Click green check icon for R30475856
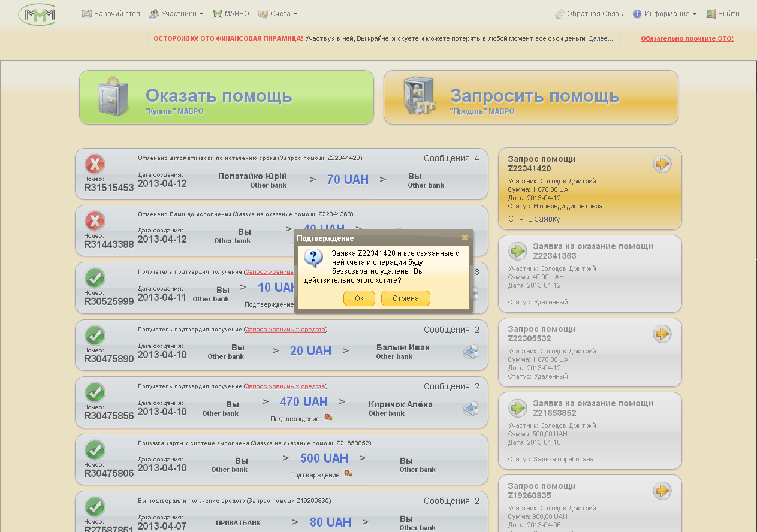This screenshot has height=532, width=757. (95, 392)
